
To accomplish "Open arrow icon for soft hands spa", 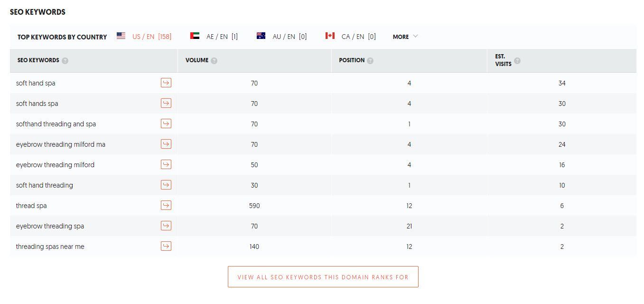I will coord(166,103).
